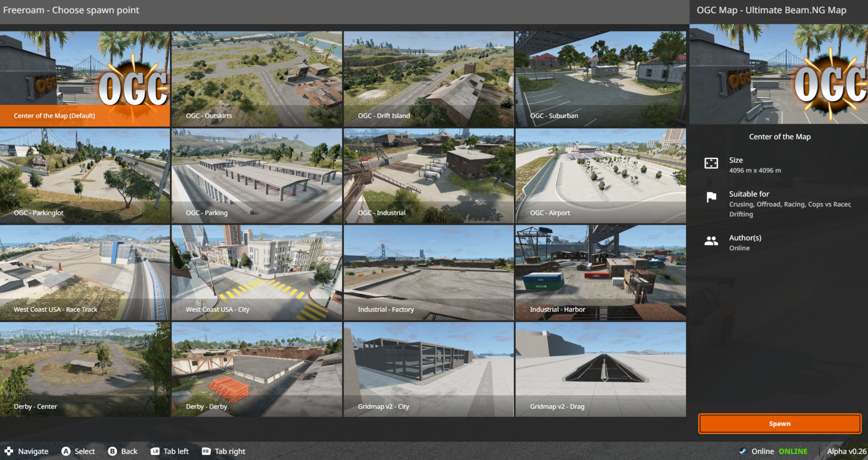The width and height of the screenshot is (868, 460).
Task: Select the Gridmap v2 - City spawn
Action: [429, 370]
